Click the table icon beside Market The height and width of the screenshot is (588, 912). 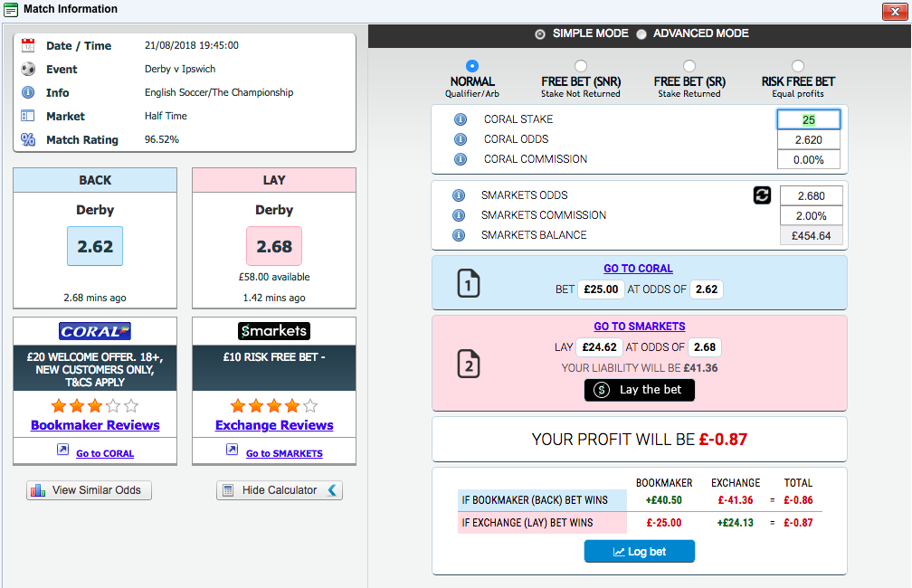click(x=28, y=116)
